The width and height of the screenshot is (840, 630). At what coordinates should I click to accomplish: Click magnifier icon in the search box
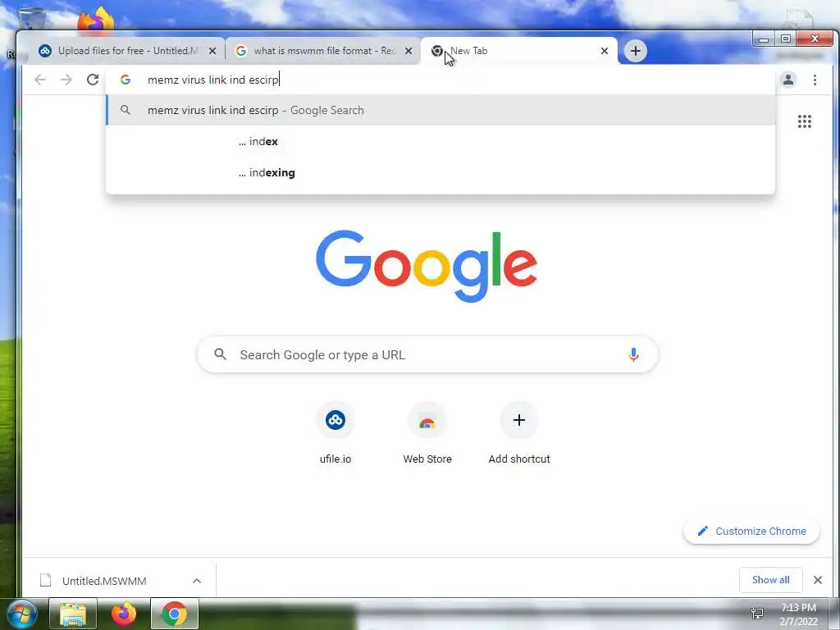coord(220,354)
